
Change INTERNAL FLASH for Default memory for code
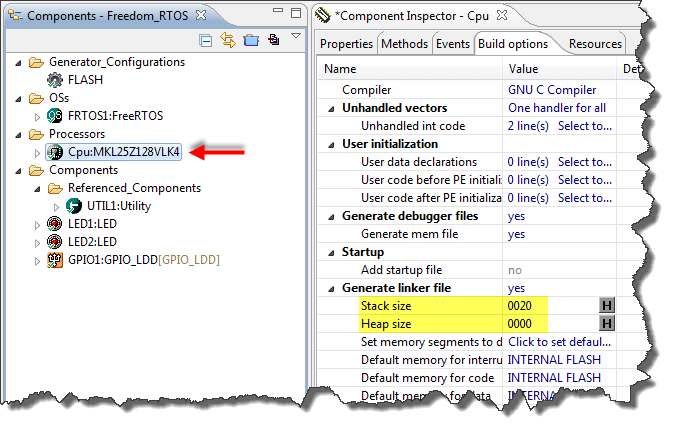[554, 378]
